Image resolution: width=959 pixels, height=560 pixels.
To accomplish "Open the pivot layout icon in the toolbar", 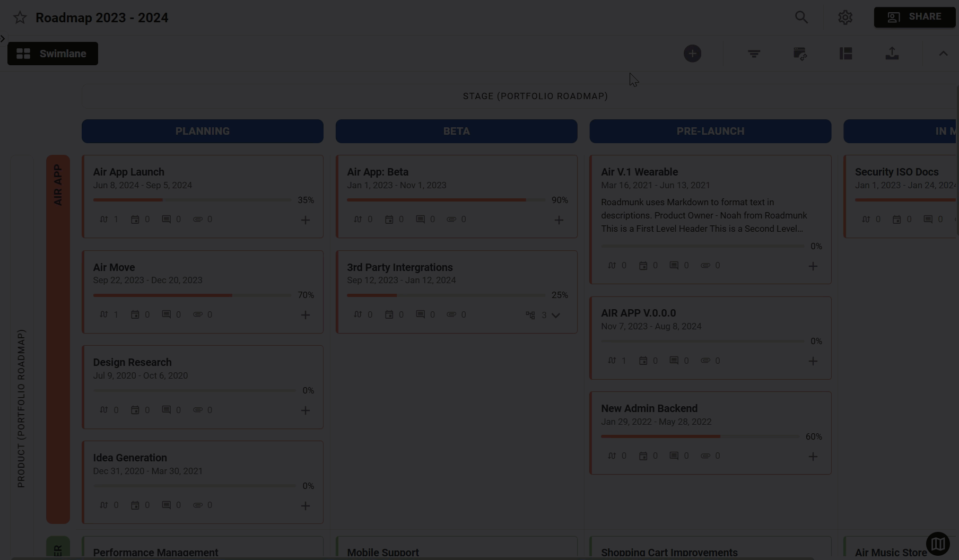I will [846, 53].
